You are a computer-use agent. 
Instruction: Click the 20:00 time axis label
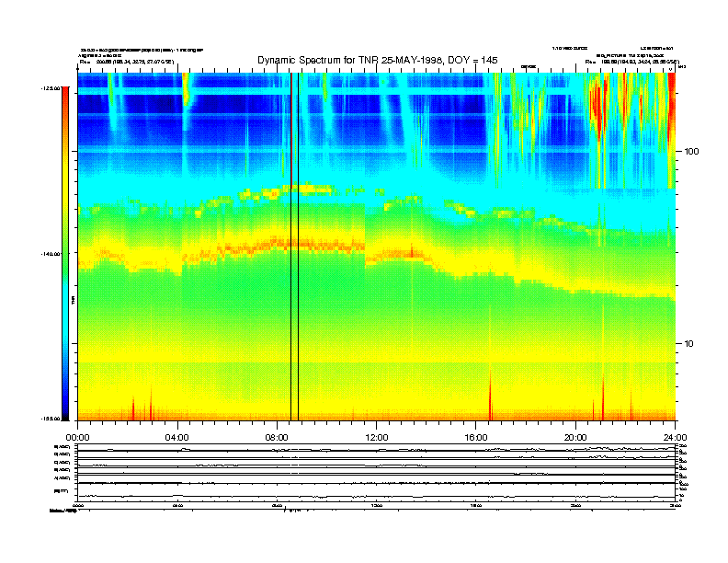click(575, 438)
